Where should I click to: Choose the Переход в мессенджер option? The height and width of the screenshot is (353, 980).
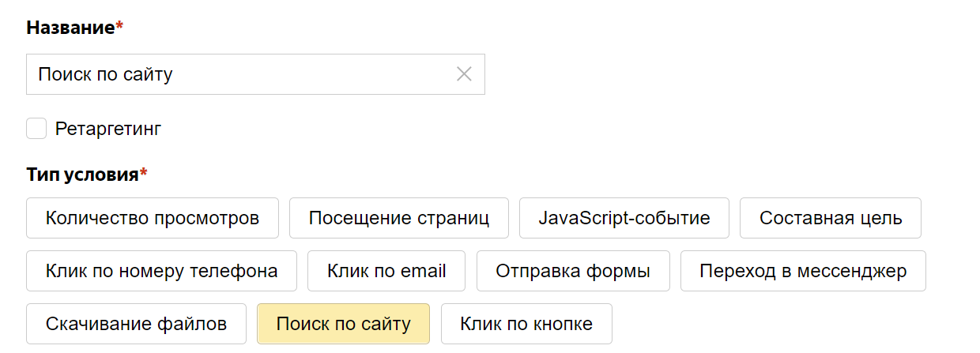(803, 272)
